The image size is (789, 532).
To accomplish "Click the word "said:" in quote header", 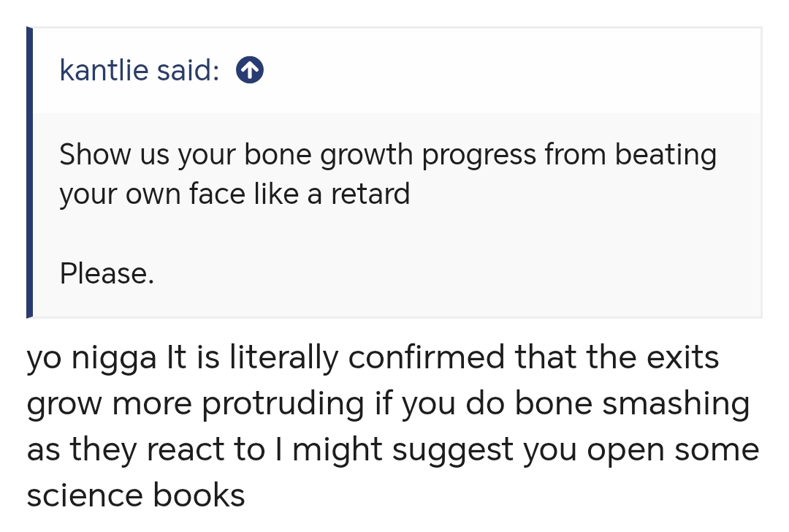I will coord(188,70).
